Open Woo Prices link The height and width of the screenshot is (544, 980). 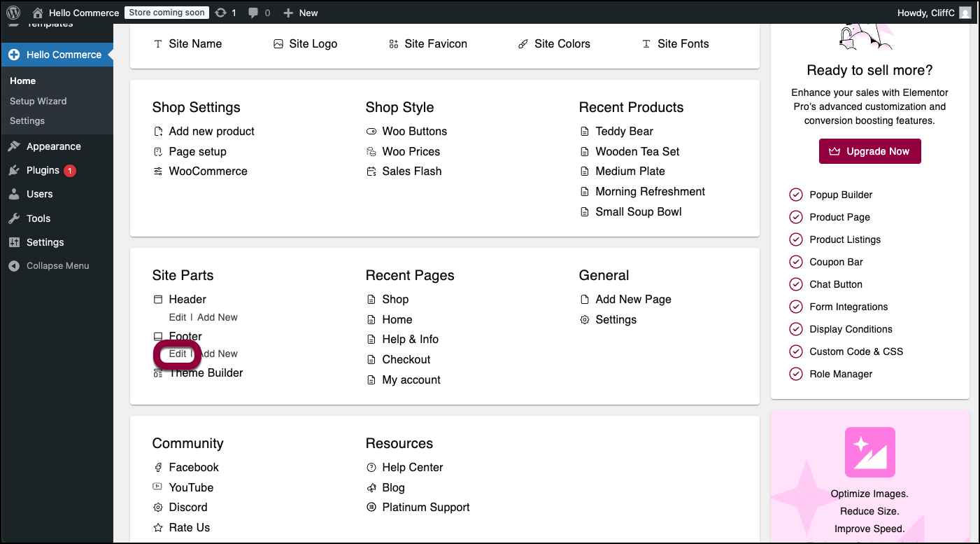click(x=411, y=151)
